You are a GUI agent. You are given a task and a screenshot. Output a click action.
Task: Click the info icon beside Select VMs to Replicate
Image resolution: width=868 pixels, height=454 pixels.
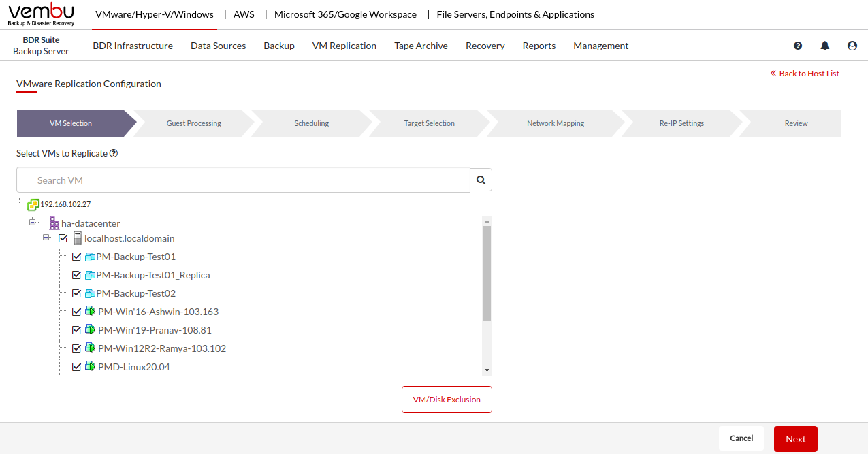tap(114, 154)
